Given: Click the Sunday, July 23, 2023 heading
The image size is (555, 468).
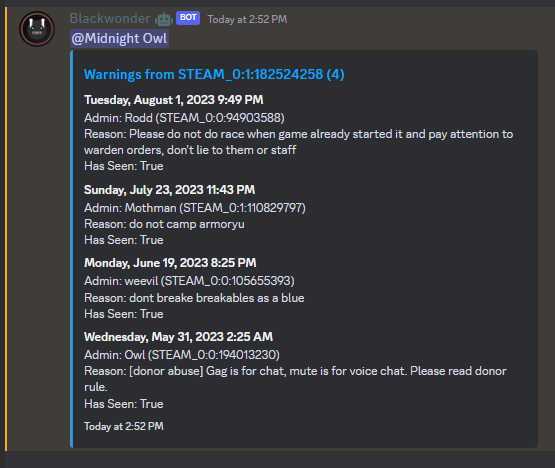Looking at the screenshot, I should 169,190.
